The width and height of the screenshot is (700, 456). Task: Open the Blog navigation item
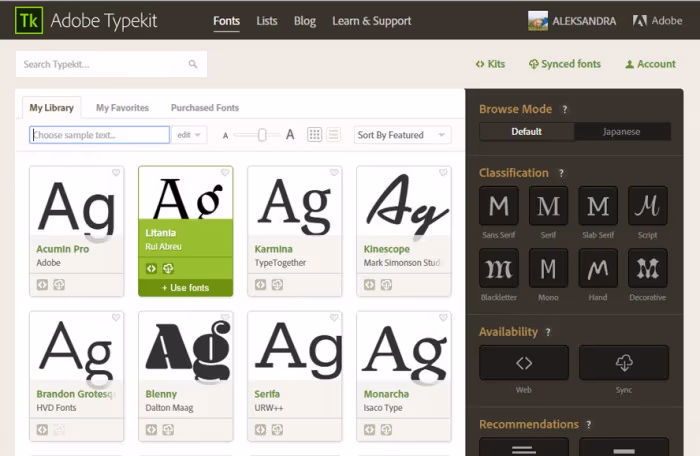305,21
